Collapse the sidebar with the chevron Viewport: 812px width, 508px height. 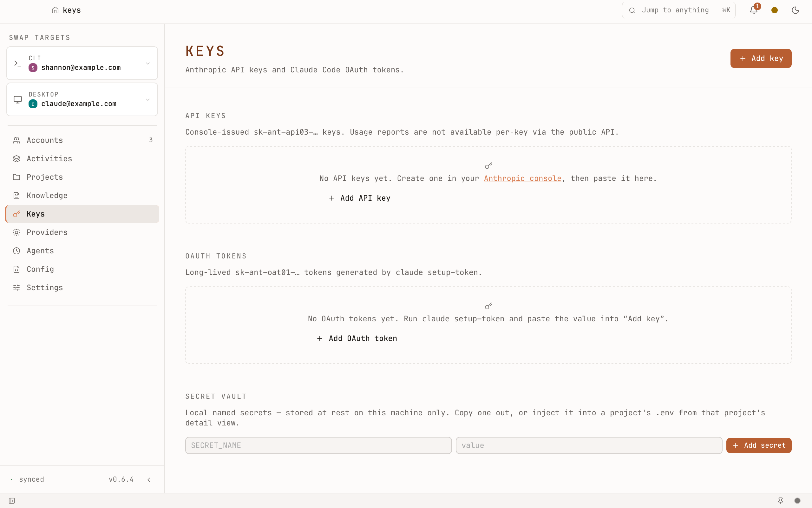pos(149,480)
